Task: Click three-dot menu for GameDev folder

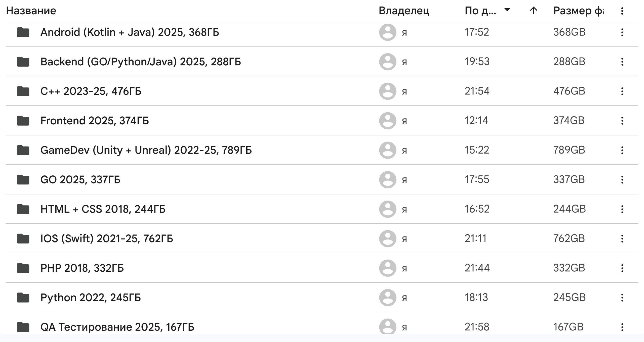Action: [622, 150]
